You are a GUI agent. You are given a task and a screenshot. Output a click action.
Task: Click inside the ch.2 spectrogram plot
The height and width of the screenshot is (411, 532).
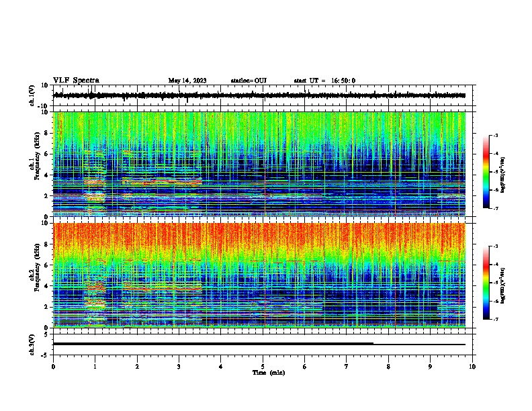[x=259, y=275]
